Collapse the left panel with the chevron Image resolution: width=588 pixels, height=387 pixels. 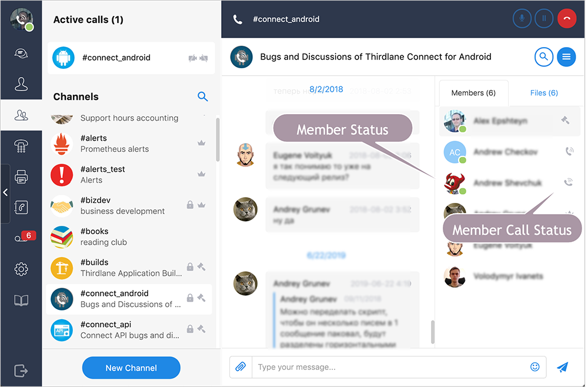pyautogui.click(x=5, y=192)
